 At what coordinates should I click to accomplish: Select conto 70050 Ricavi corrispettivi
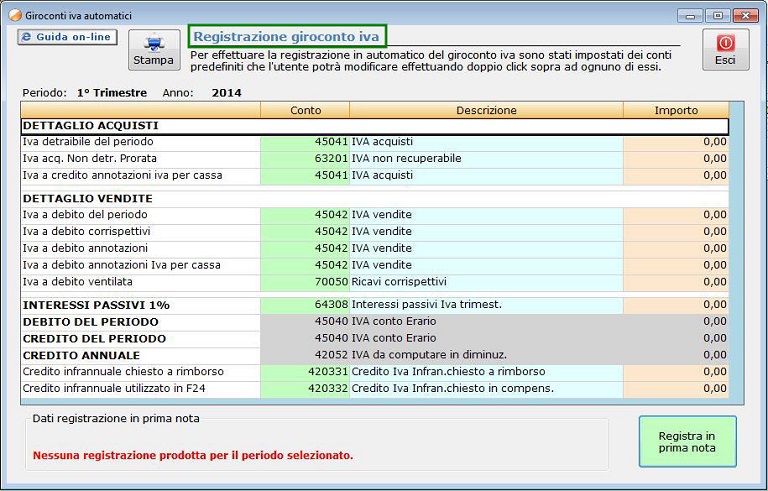click(x=305, y=282)
